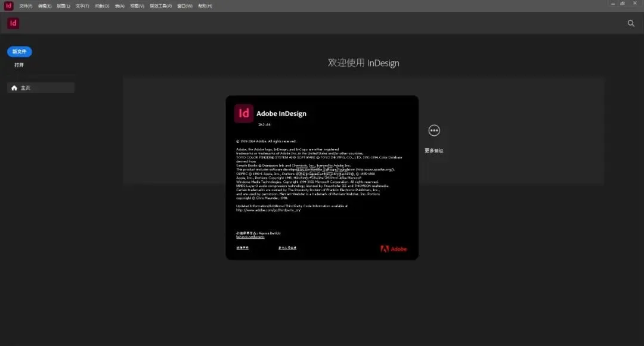
Task: Click the blue 新文件 button
Action: (x=19, y=52)
